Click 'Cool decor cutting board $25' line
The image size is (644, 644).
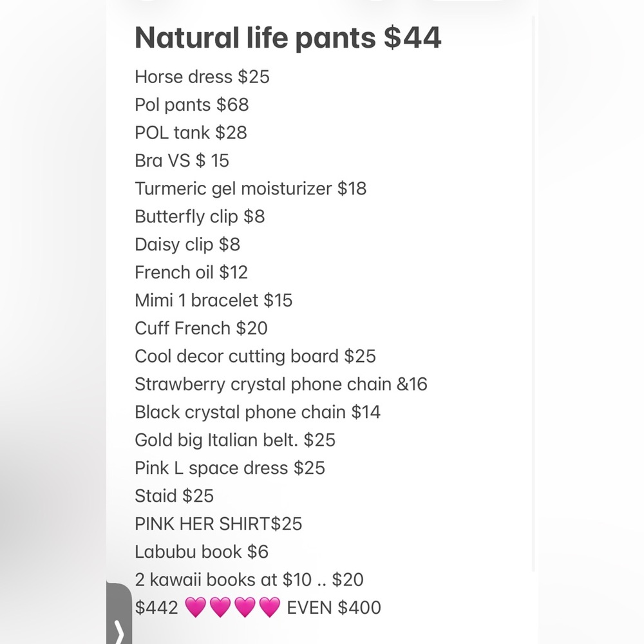(x=255, y=356)
